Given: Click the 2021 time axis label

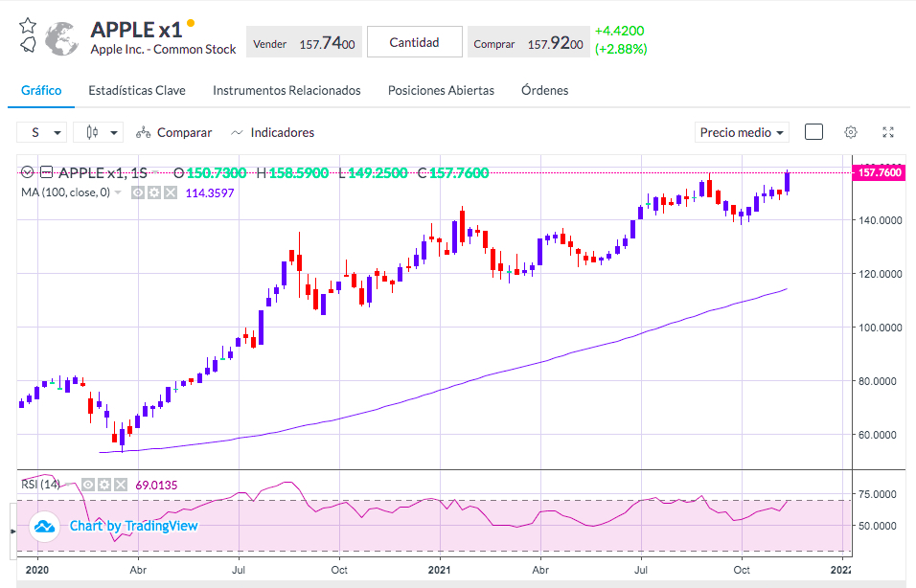Looking at the screenshot, I should [x=439, y=570].
